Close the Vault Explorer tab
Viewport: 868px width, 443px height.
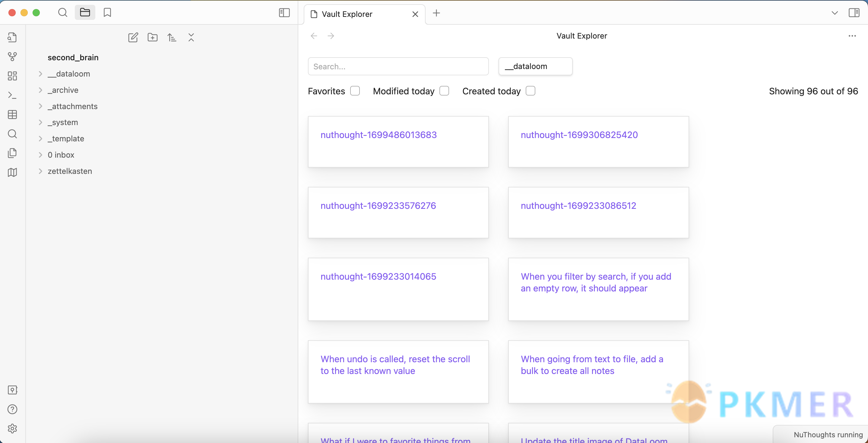click(x=416, y=14)
